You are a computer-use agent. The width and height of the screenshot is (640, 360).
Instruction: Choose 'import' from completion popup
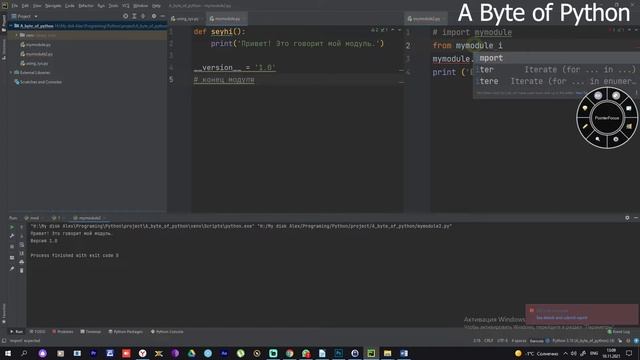(x=556, y=58)
